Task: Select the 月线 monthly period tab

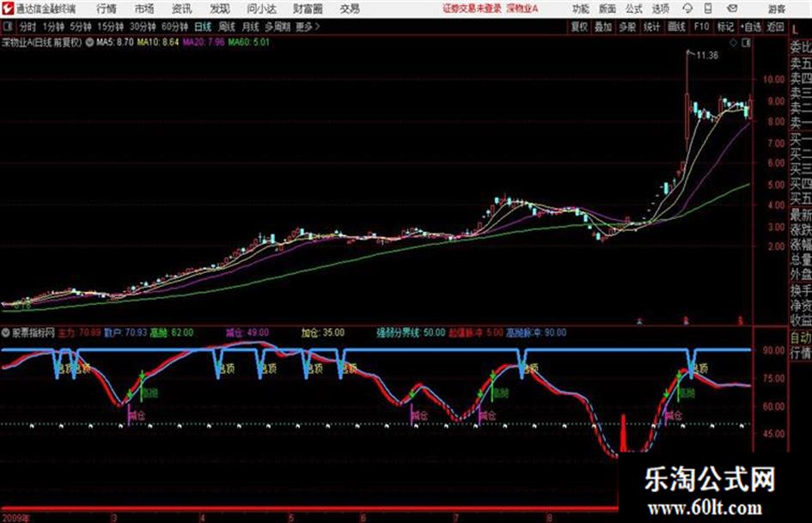Action: pyautogui.click(x=251, y=27)
